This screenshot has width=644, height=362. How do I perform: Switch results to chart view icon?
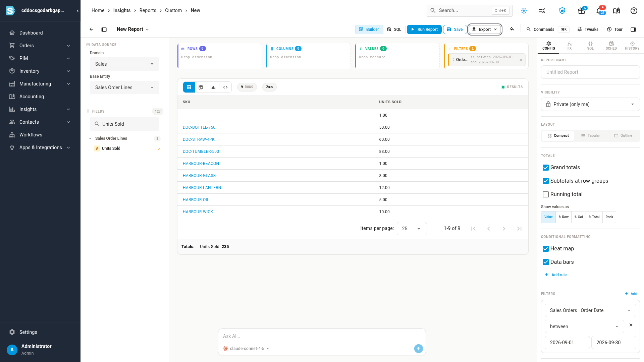click(x=213, y=87)
